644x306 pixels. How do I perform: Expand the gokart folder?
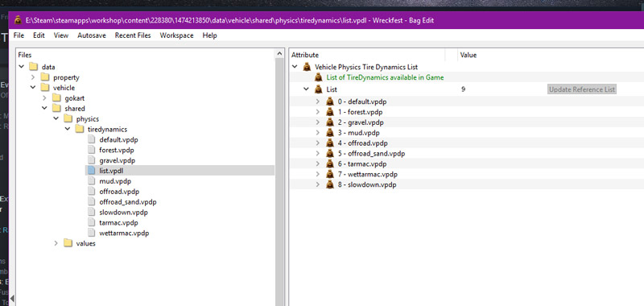point(44,98)
